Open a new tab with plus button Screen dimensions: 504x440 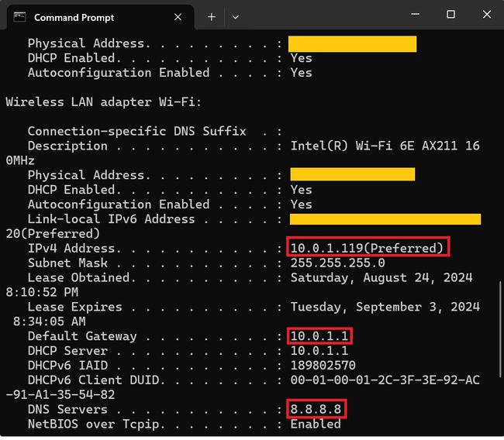(x=212, y=17)
